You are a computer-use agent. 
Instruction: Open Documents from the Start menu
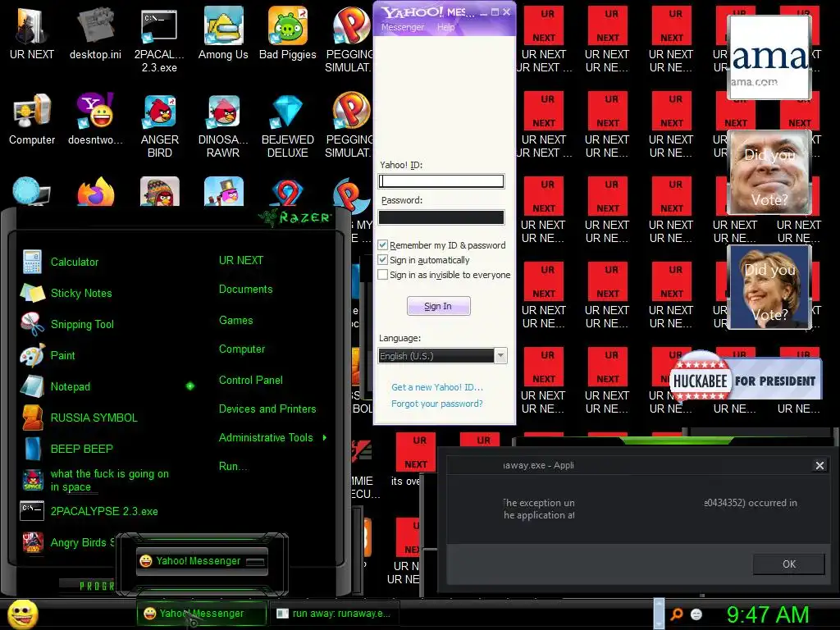pyautogui.click(x=246, y=290)
